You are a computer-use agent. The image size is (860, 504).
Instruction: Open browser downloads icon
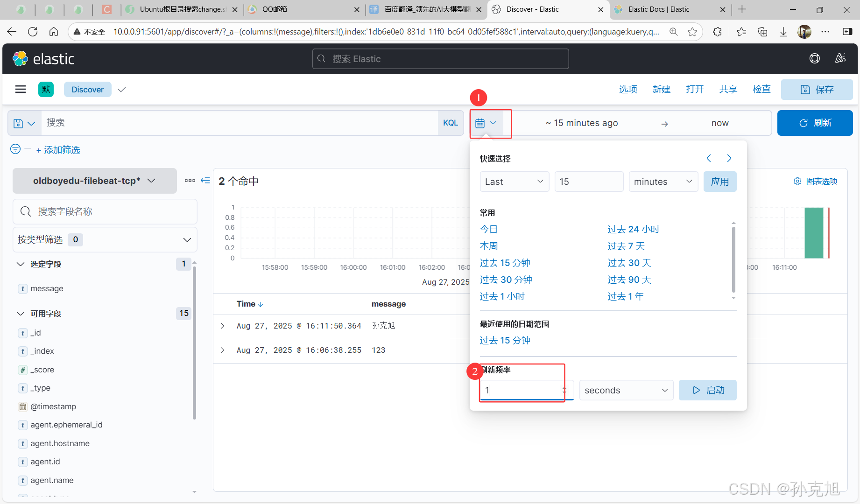[x=783, y=32]
